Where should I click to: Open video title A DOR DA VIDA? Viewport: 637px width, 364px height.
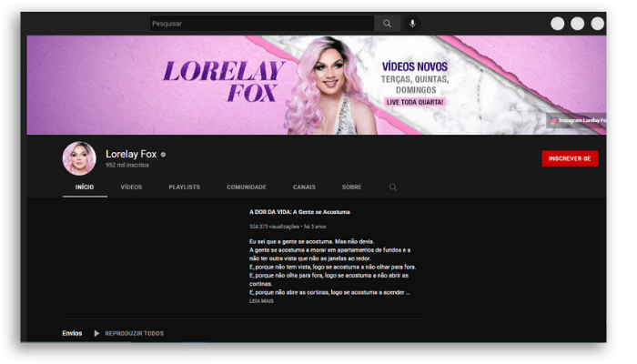tap(299, 212)
